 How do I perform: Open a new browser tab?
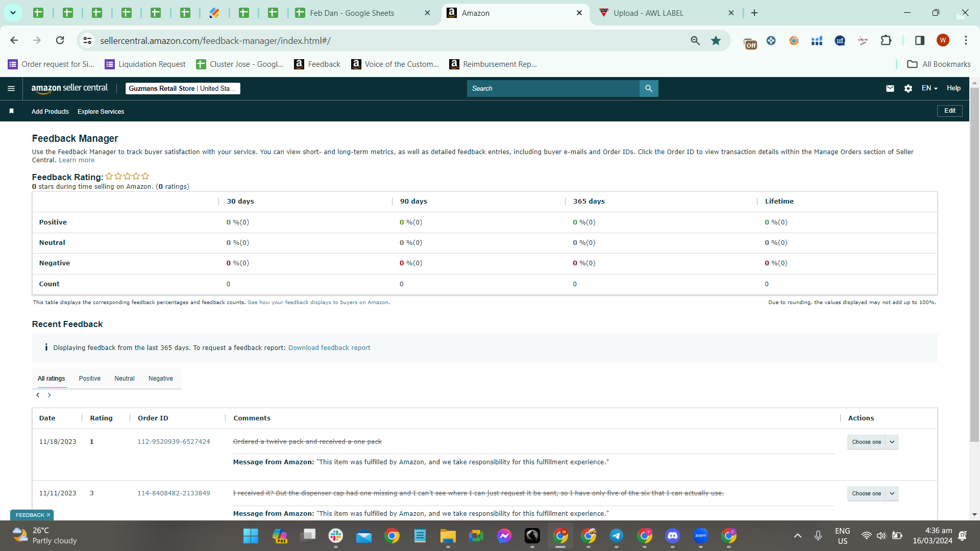(754, 13)
